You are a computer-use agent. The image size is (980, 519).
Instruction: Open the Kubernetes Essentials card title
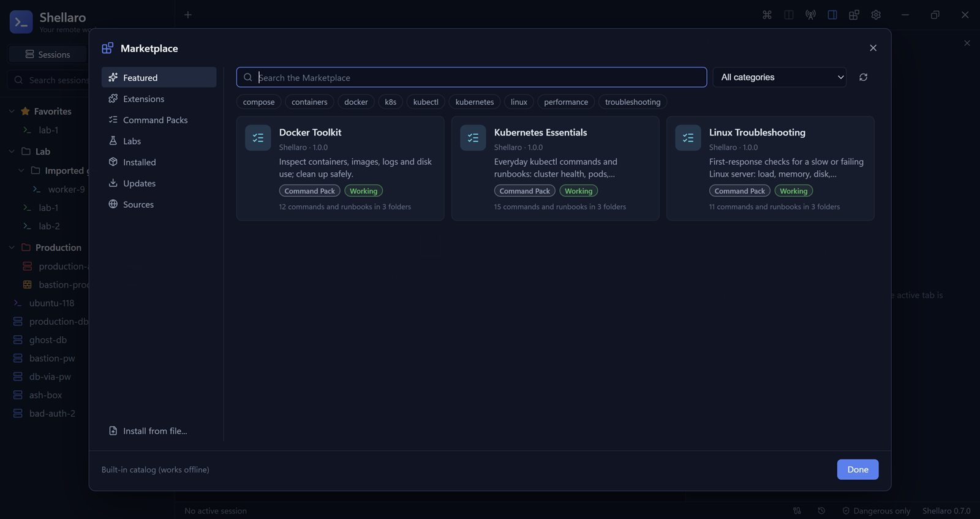pyautogui.click(x=540, y=132)
